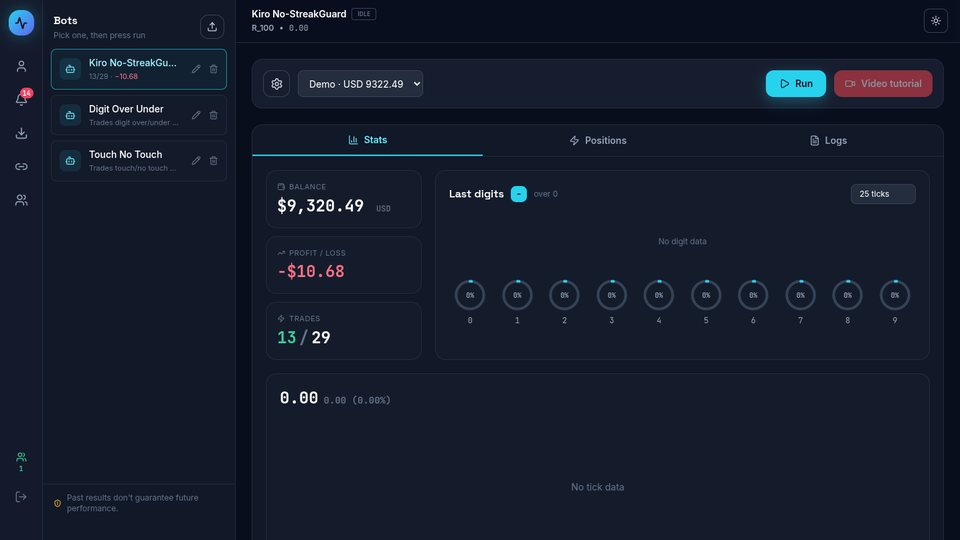The image size is (960, 540).
Task: Click the 13 / 29 trades value
Action: point(304,337)
